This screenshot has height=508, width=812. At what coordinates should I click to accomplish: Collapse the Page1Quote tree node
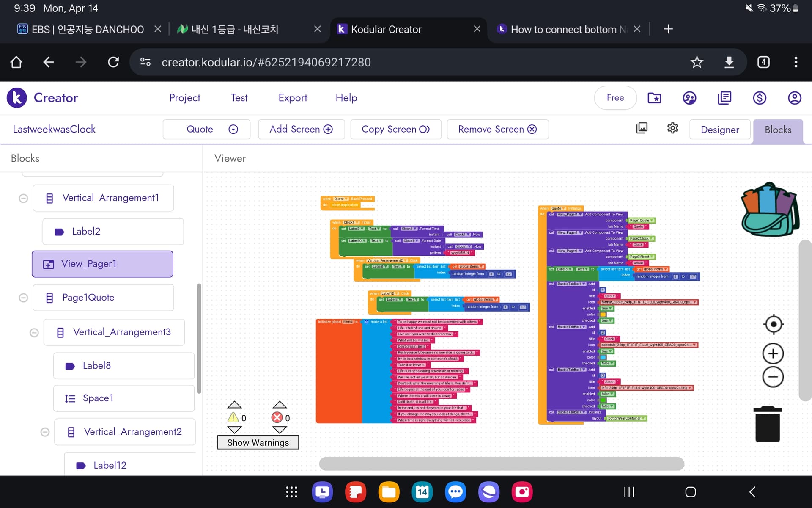[x=24, y=298]
